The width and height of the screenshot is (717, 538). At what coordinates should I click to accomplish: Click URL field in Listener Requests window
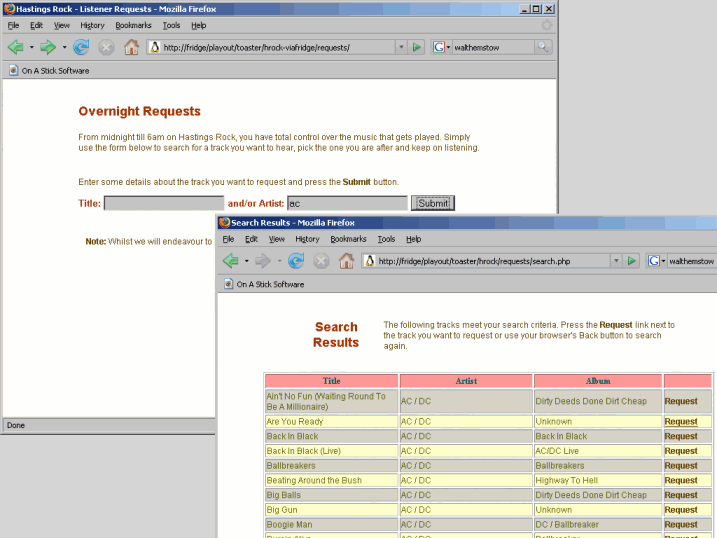(x=278, y=47)
